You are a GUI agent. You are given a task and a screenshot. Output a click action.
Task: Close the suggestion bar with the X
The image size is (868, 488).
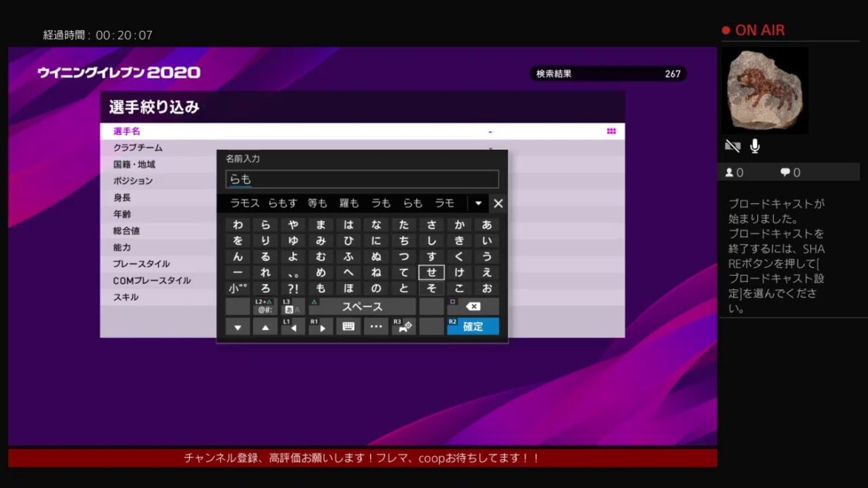[x=499, y=203]
